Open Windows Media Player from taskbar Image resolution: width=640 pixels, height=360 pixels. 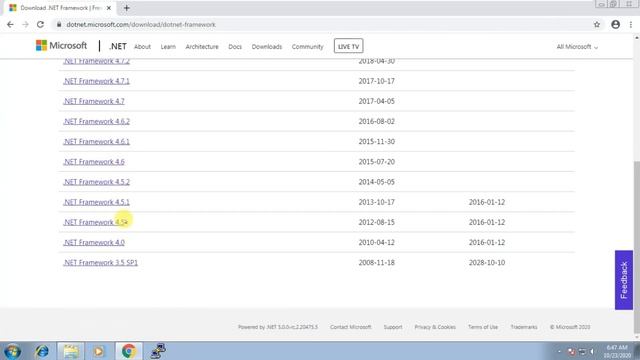click(x=99, y=351)
